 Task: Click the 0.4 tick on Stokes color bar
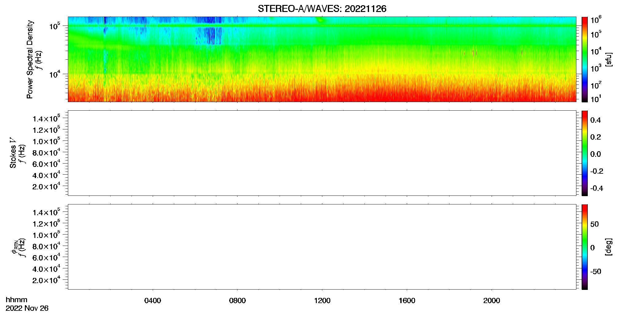click(x=595, y=120)
